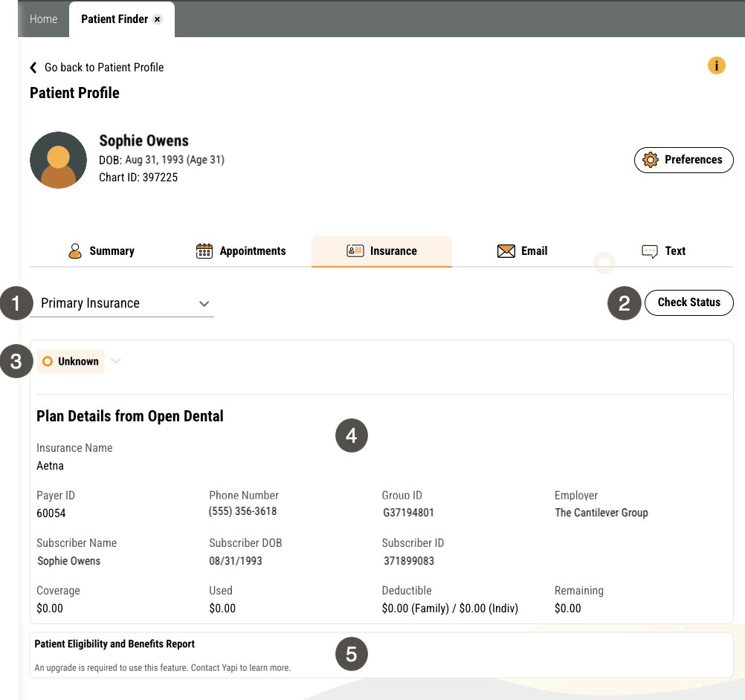Screen dimensions: 745x700
Task: Click the Email envelope icon
Action: (x=506, y=250)
